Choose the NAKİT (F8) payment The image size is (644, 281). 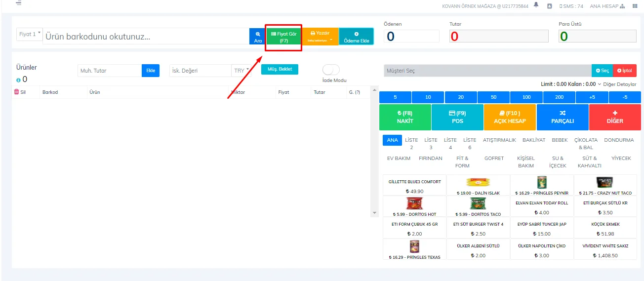pos(405,117)
